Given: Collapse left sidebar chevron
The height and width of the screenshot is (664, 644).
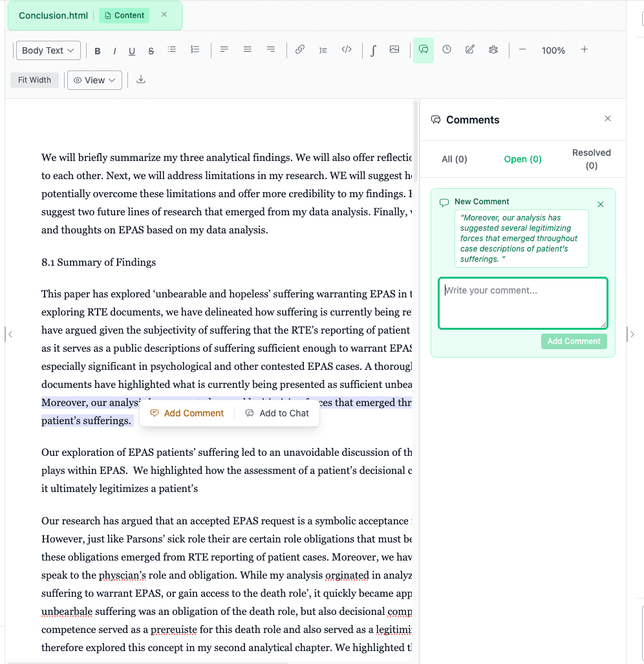Looking at the screenshot, I should 10,334.
